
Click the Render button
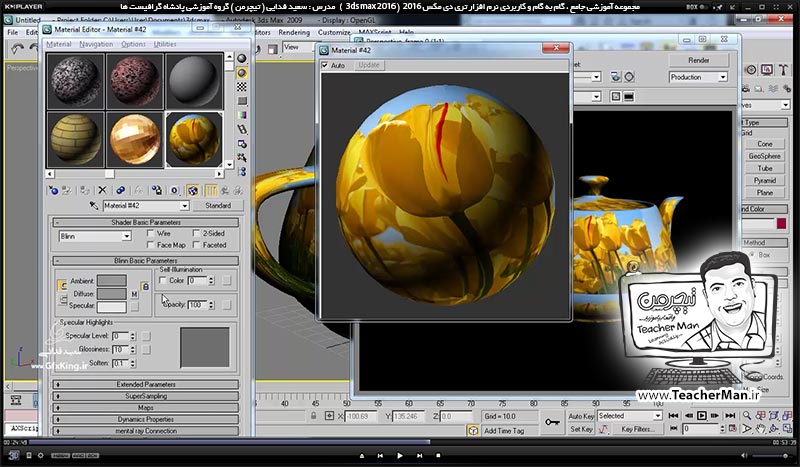pos(698,60)
